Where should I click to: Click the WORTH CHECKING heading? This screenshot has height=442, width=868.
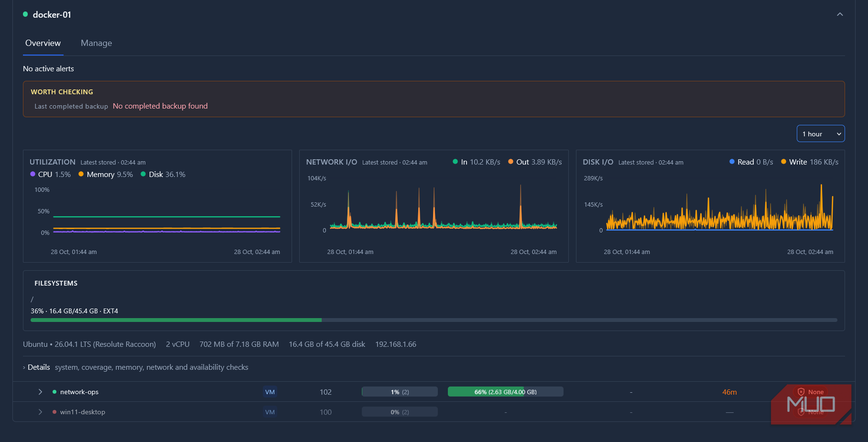[x=62, y=92]
